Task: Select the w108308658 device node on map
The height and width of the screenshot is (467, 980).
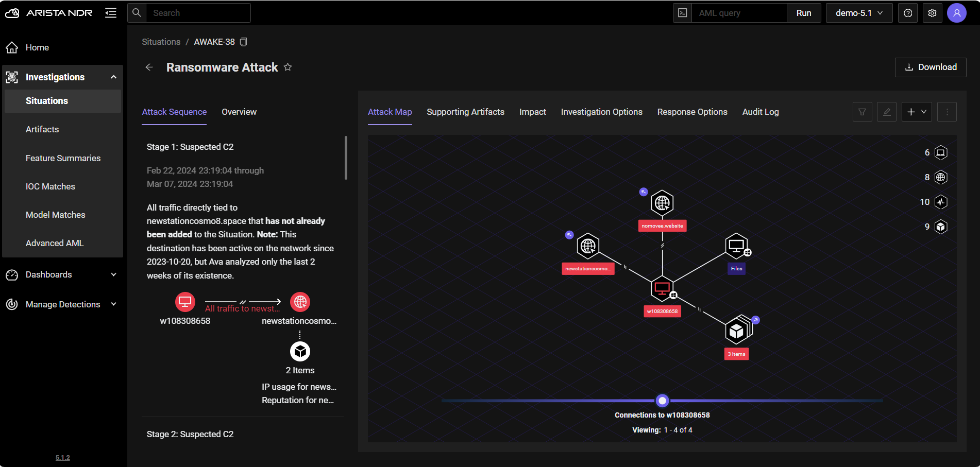Action: pyautogui.click(x=662, y=289)
